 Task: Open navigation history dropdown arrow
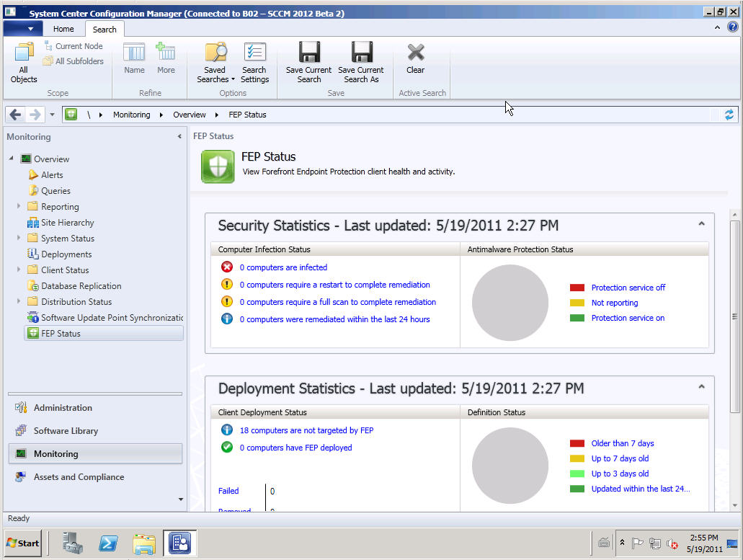coord(52,115)
